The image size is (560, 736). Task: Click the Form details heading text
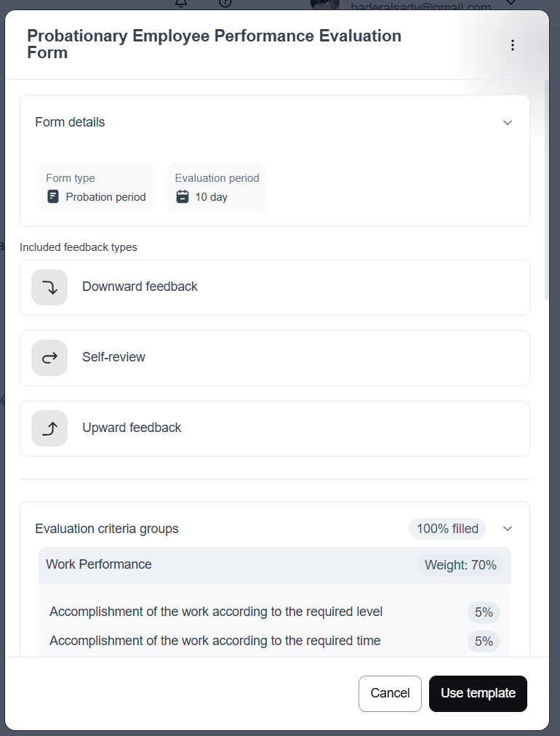pos(70,123)
